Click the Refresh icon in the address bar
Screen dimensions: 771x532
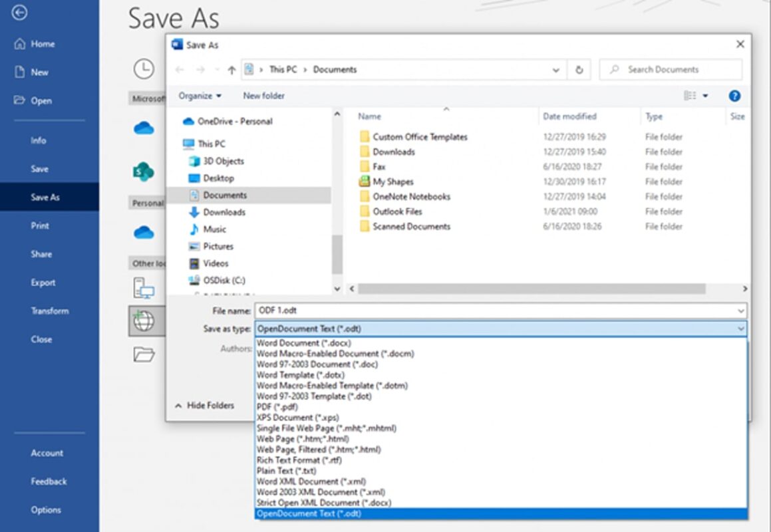click(579, 69)
